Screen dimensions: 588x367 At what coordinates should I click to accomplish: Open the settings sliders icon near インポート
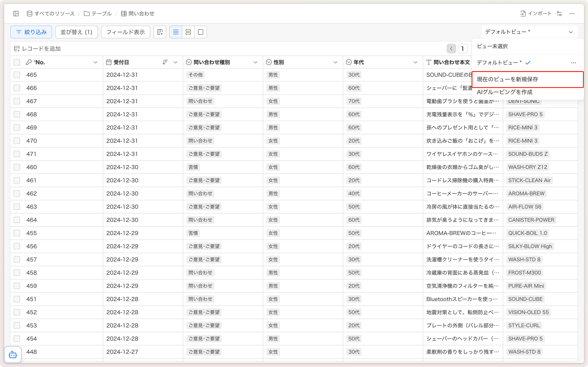tap(559, 14)
